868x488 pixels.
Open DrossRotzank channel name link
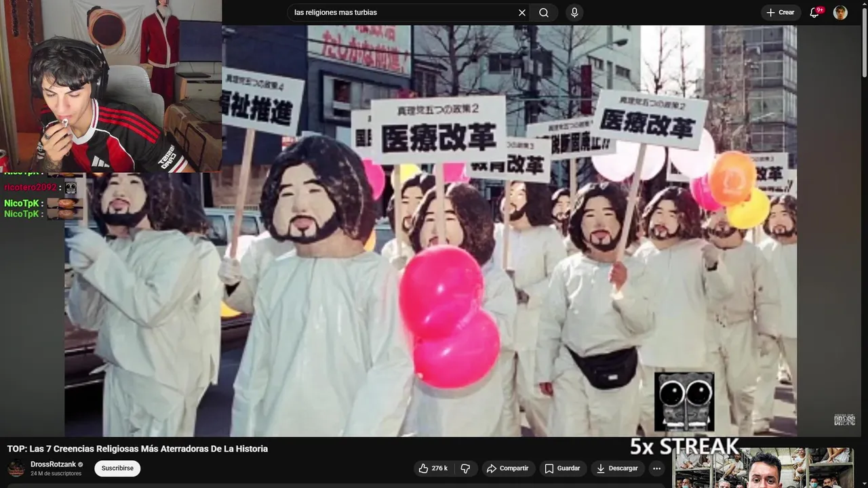[x=54, y=464]
